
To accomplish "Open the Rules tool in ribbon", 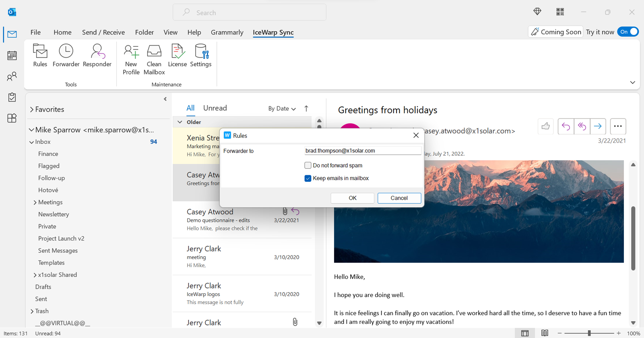I will point(40,56).
